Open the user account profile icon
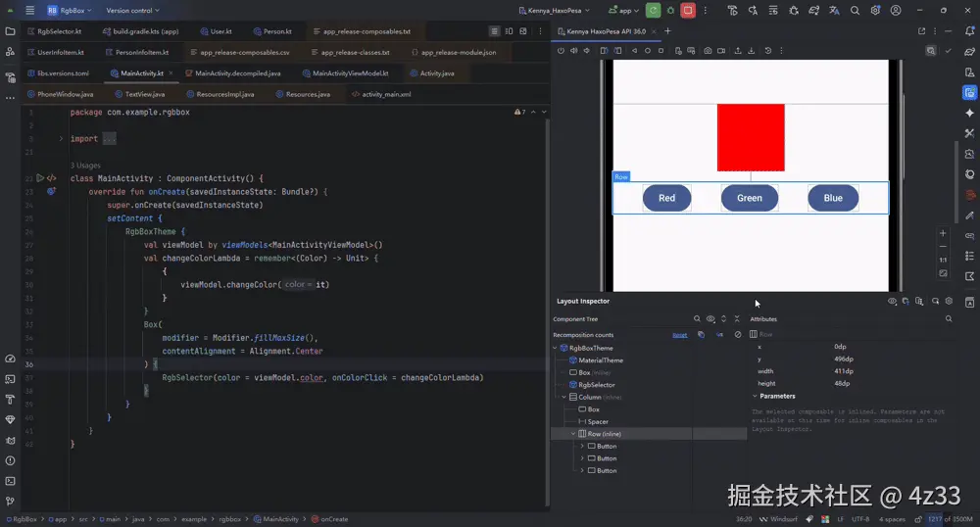This screenshot has height=527, width=980. click(x=896, y=10)
